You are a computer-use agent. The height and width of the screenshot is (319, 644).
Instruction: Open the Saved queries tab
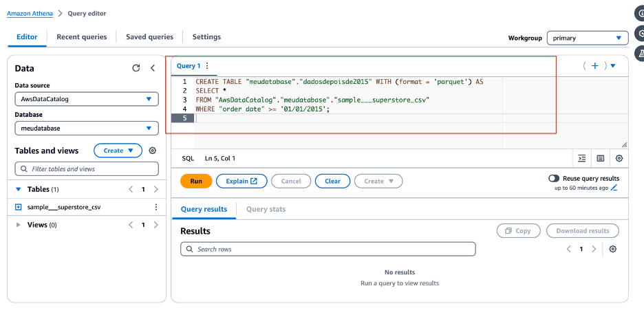pyautogui.click(x=149, y=37)
